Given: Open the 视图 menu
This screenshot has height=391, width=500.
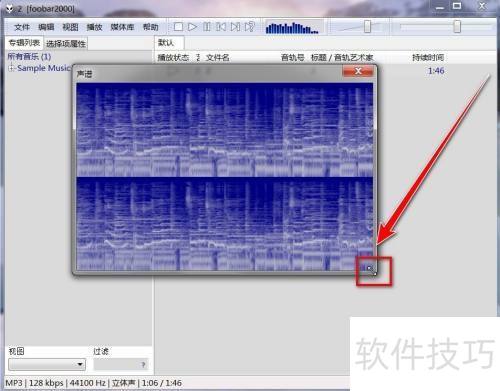Looking at the screenshot, I should 70,27.
